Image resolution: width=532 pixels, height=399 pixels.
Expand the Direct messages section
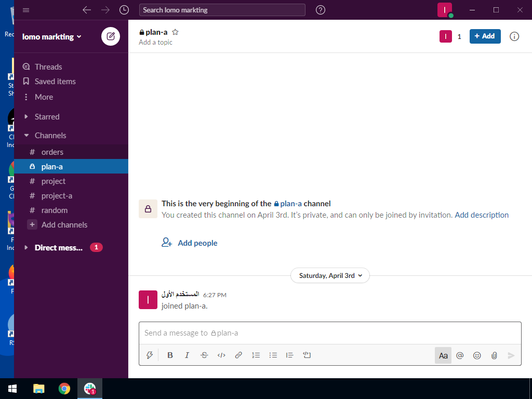click(26, 248)
